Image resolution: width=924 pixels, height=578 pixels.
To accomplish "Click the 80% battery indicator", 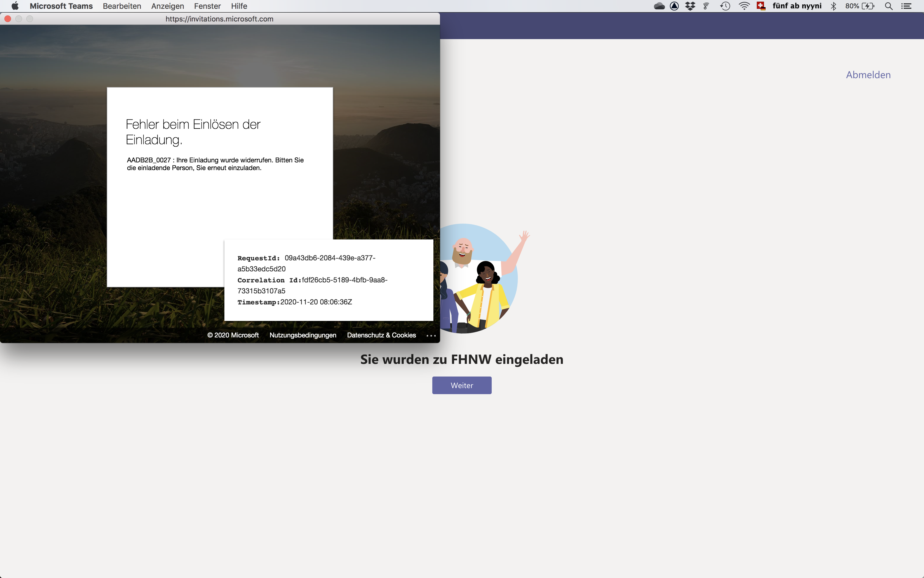I will [x=859, y=6].
